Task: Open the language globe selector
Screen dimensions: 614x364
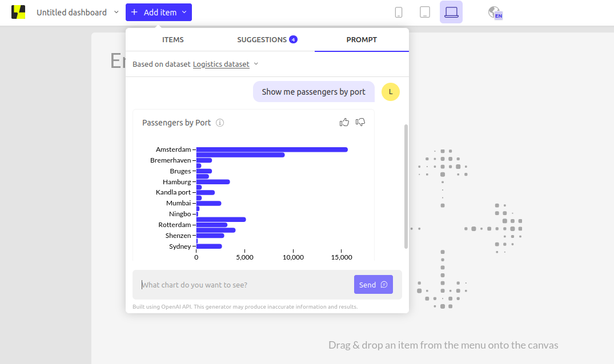Action: (x=495, y=12)
